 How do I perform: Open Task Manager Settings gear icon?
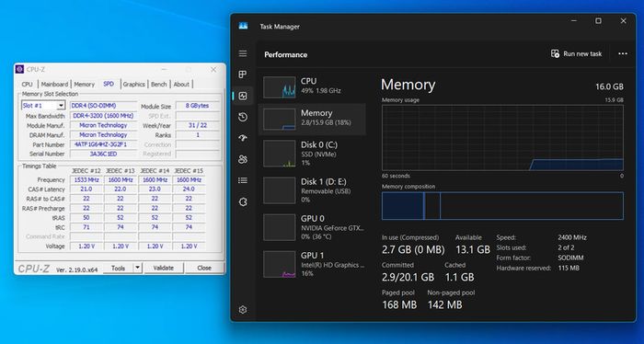243,310
